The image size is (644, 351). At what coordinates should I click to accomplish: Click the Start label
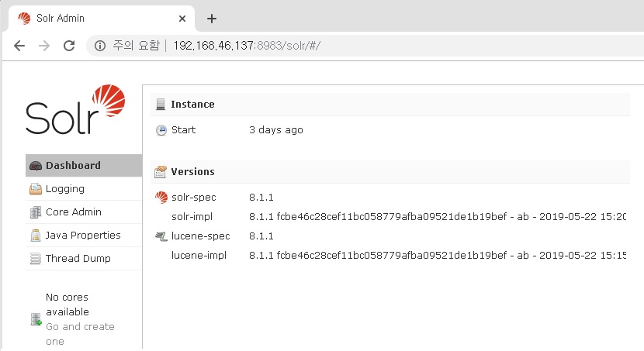(x=183, y=130)
